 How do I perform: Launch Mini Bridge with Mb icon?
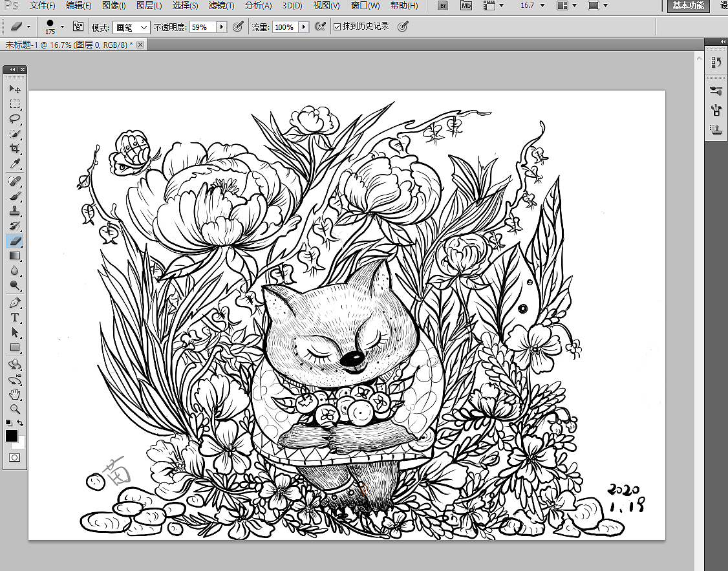point(466,6)
